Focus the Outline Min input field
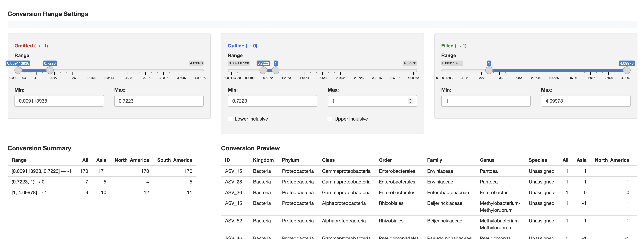 tap(272, 101)
